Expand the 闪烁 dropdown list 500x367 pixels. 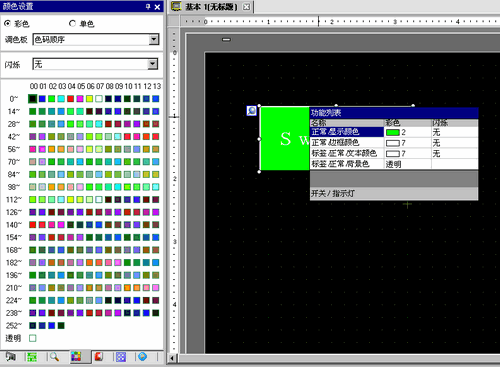click(x=152, y=64)
